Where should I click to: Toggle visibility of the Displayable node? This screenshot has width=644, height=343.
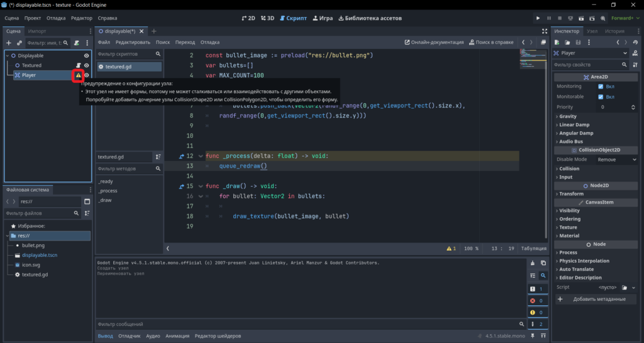(x=86, y=55)
